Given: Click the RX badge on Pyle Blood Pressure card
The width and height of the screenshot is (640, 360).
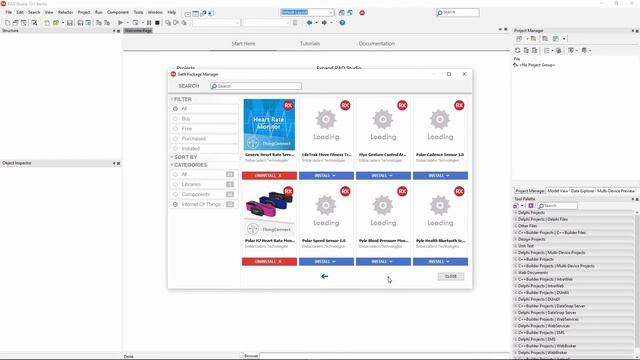Looking at the screenshot, I should 402,191.
